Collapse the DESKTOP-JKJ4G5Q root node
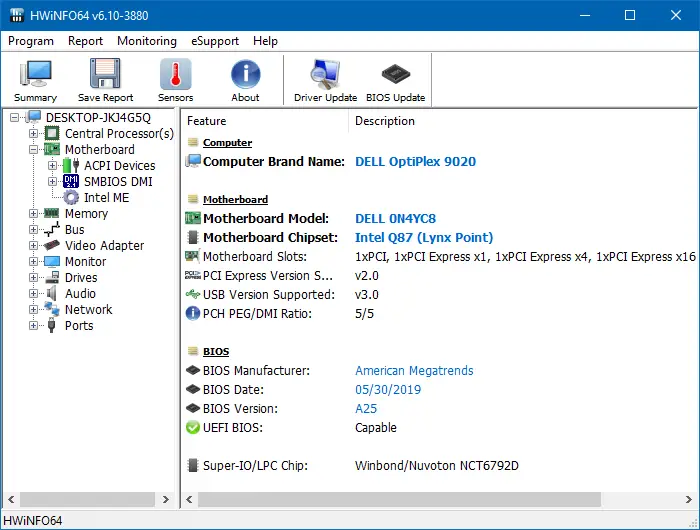This screenshot has width=700, height=530. click(x=14, y=117)
